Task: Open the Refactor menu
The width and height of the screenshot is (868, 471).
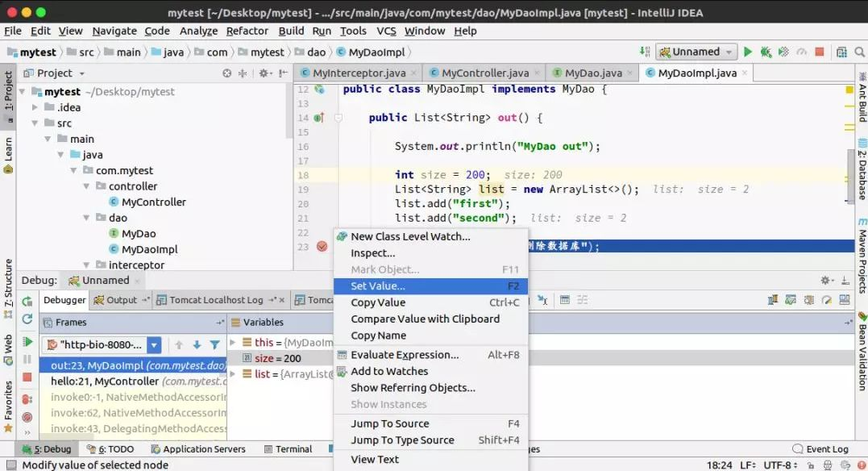Action: point(247,31)
